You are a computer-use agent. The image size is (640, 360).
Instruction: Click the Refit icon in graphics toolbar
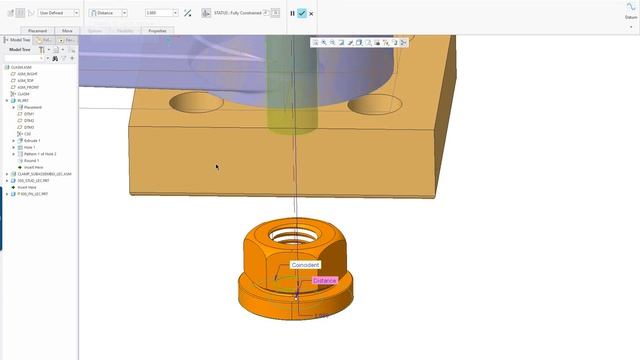(315, 42)
